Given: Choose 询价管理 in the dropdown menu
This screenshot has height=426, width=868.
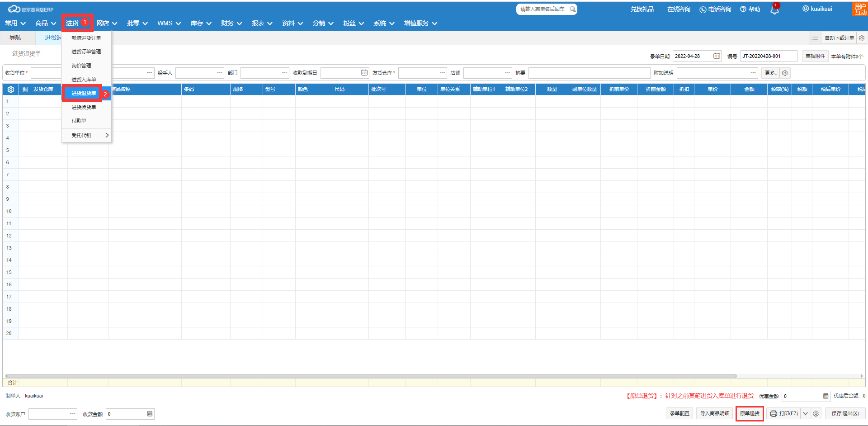Looking at the screenshot, I should tap(86, 66).
